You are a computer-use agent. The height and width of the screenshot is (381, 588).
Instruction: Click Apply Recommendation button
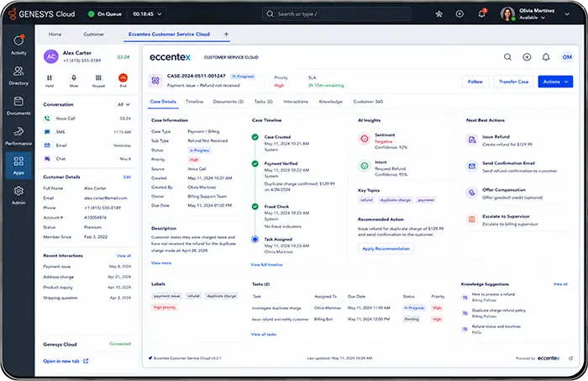click(x=386, y=248)
